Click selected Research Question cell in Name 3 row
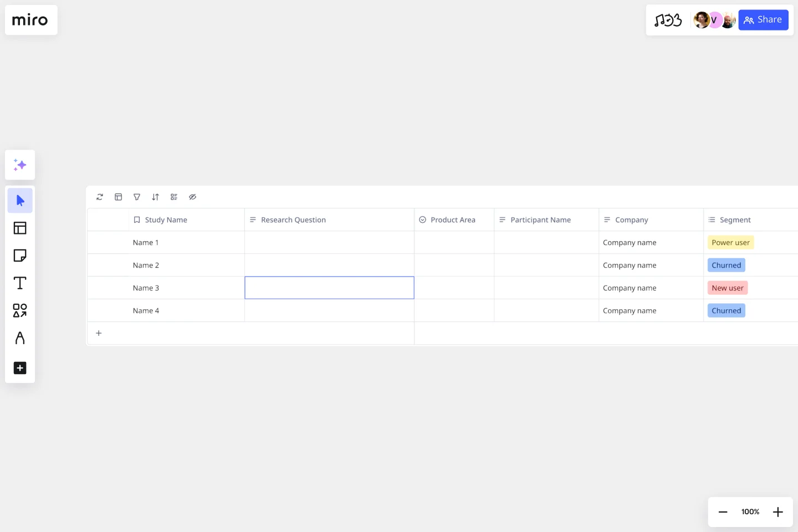 click(x=329, y=288)
